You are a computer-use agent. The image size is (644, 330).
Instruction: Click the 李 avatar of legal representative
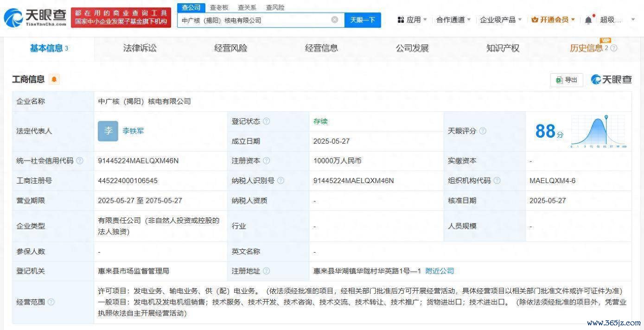[108, 131]
